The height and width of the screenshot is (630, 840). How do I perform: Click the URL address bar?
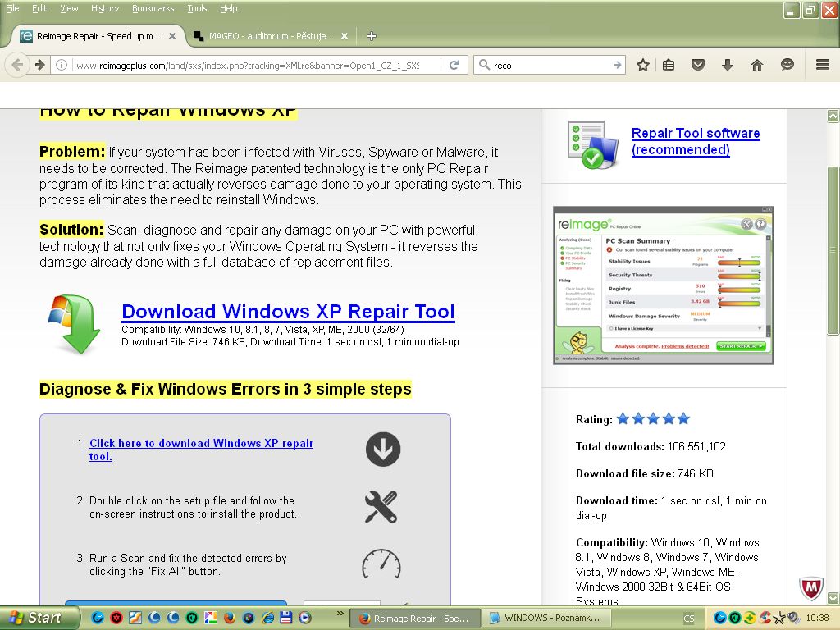pyautogui.click(x=246, y=66)
